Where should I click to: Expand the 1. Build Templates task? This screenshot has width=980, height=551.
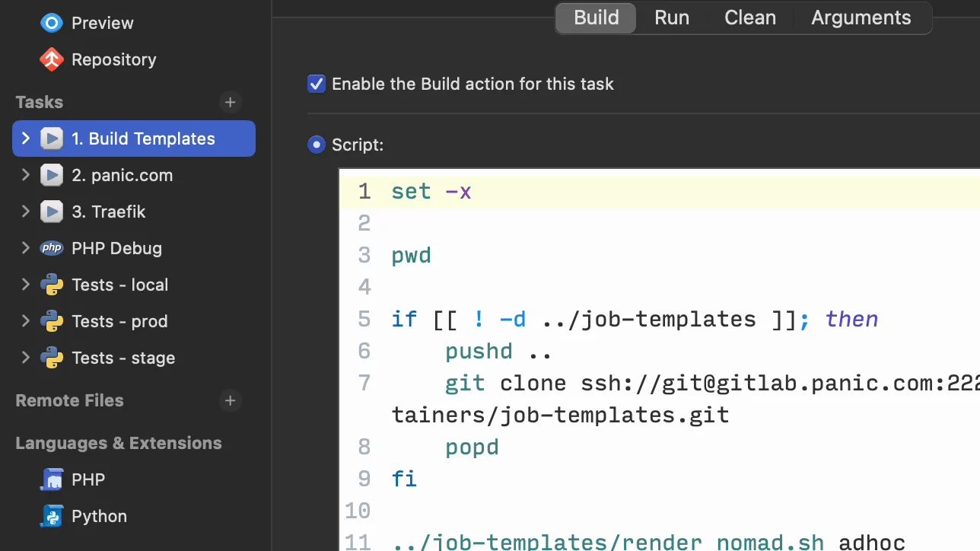tap(25, 139)
